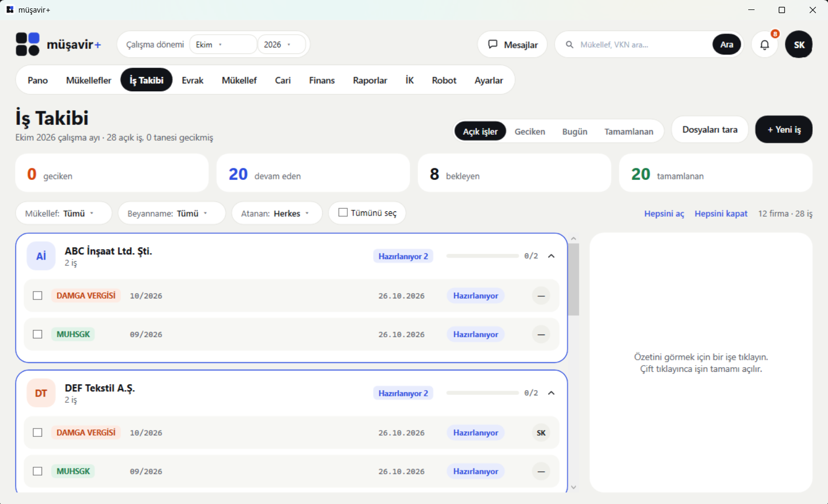Image resolution: width=828 pixels, height=504 pixels.
Task: Check the DEF Tekstil DAMGA VERGİSİ checkbox
Action: point(37,433)
